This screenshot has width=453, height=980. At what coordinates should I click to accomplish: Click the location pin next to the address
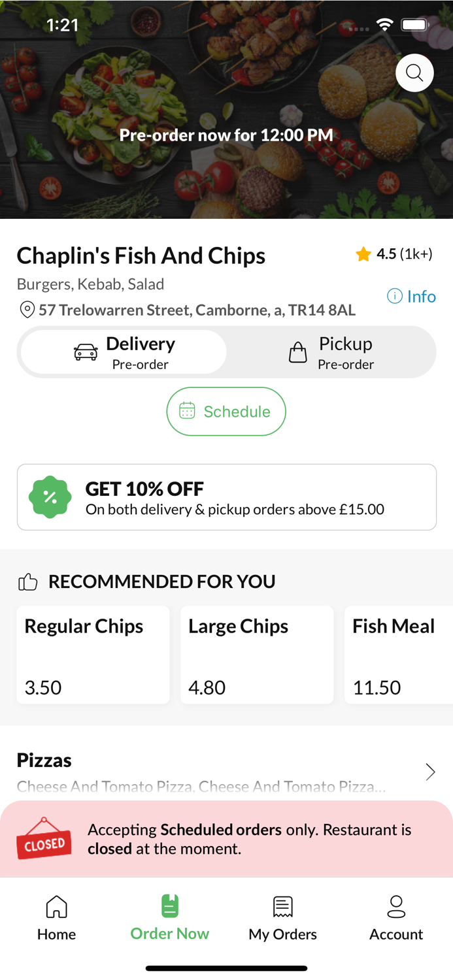tap(27, 310)
